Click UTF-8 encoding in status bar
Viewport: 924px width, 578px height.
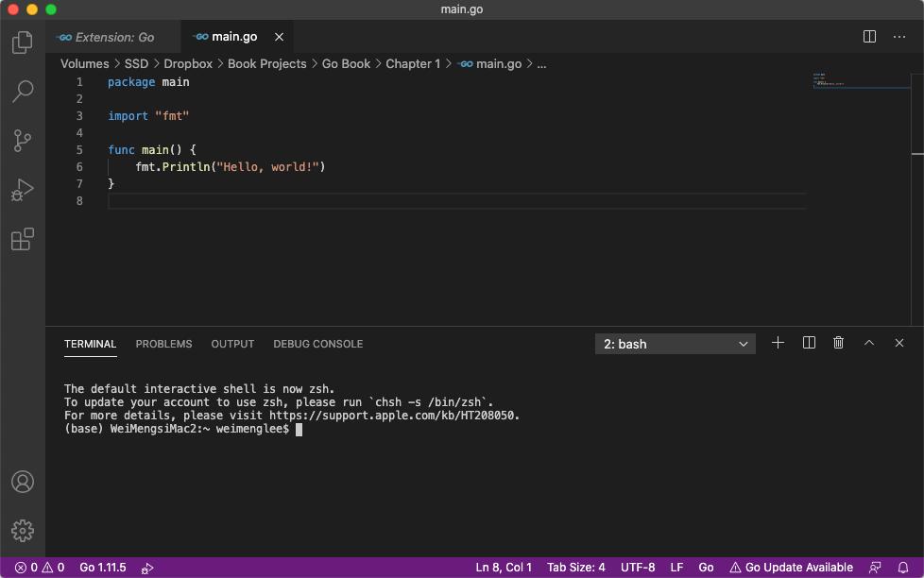click(x=638, y=568)
